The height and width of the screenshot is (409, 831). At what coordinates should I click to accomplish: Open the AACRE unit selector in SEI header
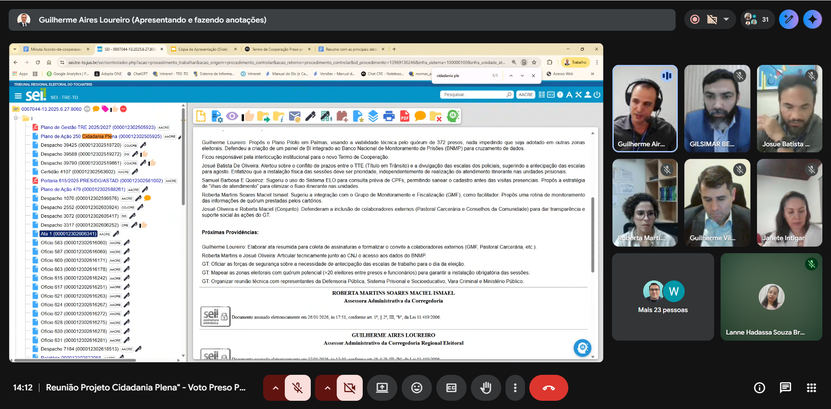(525, 95)
